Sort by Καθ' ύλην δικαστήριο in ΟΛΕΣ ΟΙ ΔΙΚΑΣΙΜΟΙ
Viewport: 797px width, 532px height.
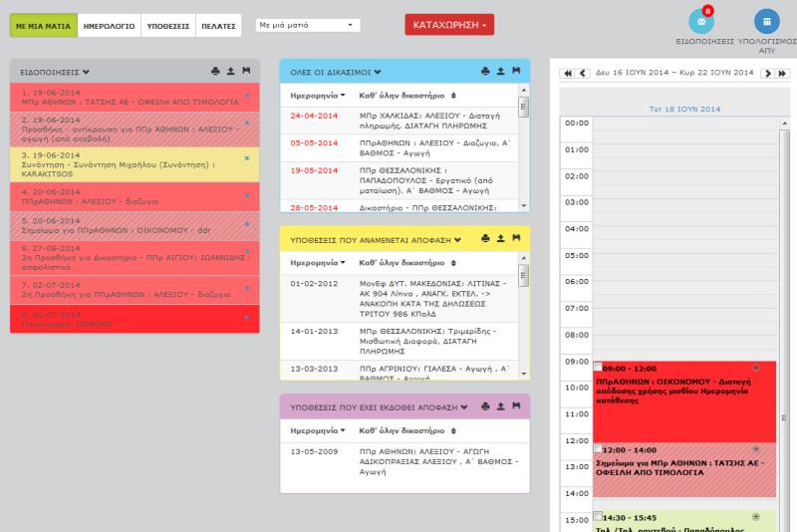click(407, 96)
